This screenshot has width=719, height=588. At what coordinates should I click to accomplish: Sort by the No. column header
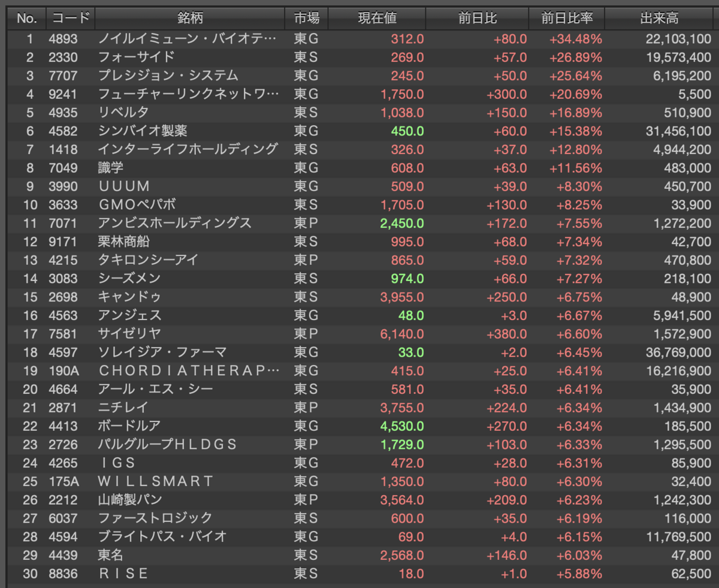point(27,19)
